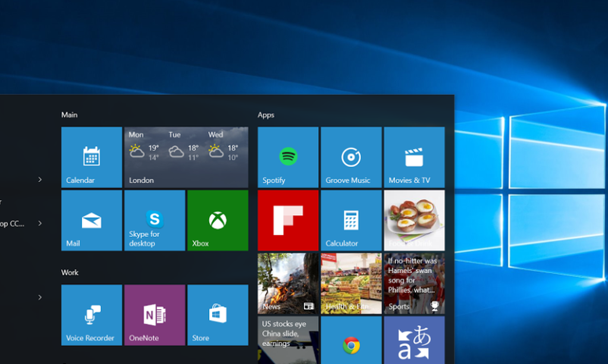Image resolution: width=608 pixels, height=364 pixels.
Task: Click Wednesday forecast in weather tile
Action: tap(224, 146)
